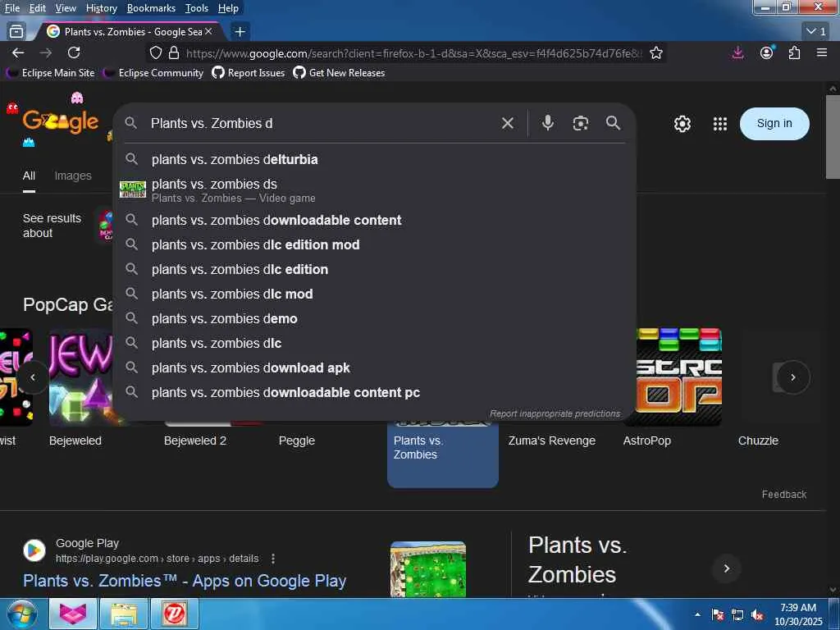The image size is (840, 630).
Task: Click the Zuma's Revenge label
Action: [552, 441]
